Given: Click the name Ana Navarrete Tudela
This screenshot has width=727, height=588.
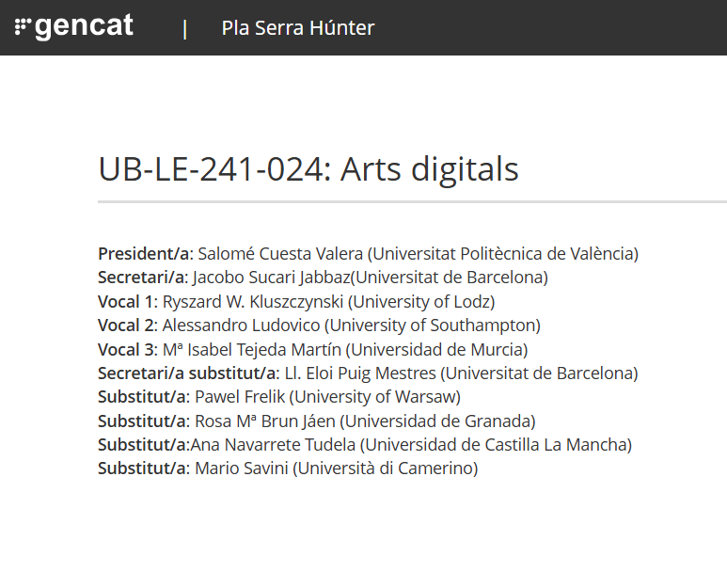Looking at the screenshot, I should [273, 444].
